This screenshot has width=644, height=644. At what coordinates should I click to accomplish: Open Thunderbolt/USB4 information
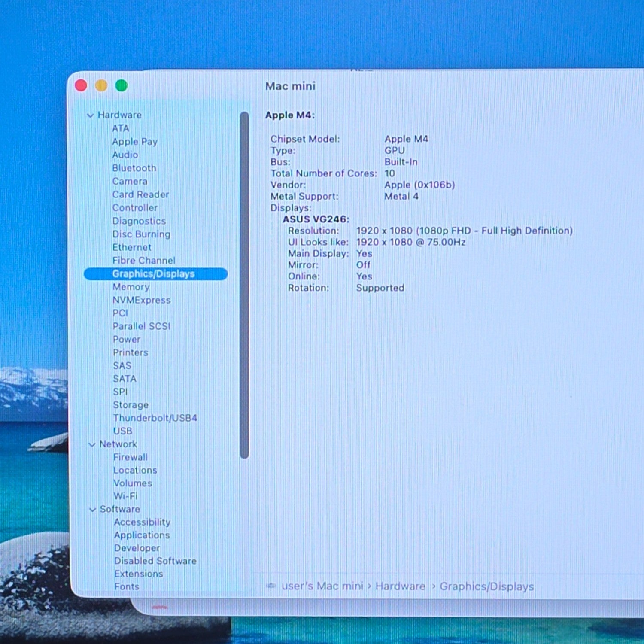tap(155, 418)
